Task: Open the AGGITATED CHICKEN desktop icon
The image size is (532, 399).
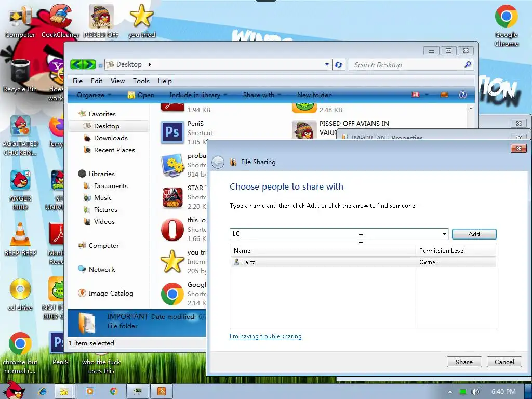Action: (x=20, y=135)
